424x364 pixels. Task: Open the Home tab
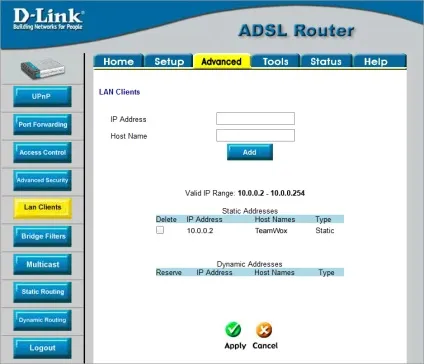point(119,61)
